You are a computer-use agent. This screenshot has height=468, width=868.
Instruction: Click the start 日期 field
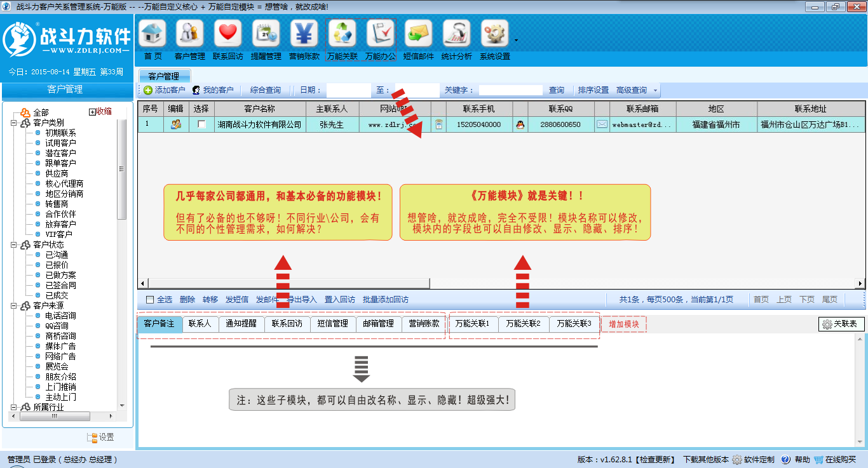tap(349, 90)
